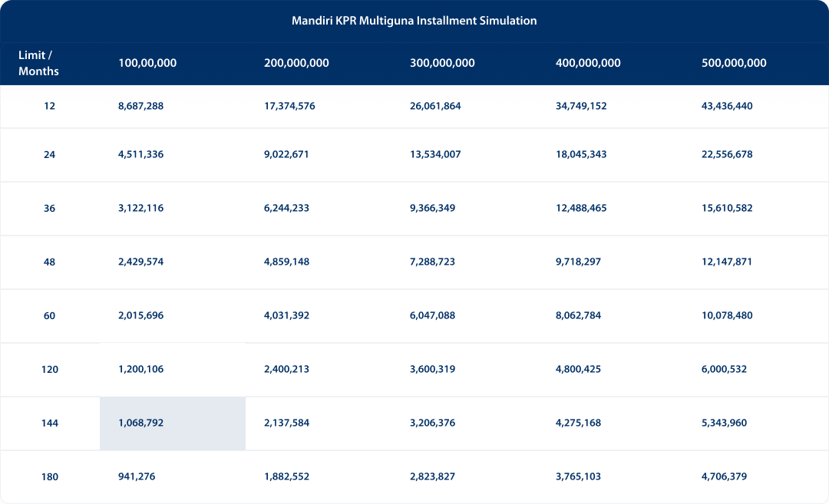Select the 48 months row label
829x504 pixels.
pyautogui.click(x=49, y=262)
